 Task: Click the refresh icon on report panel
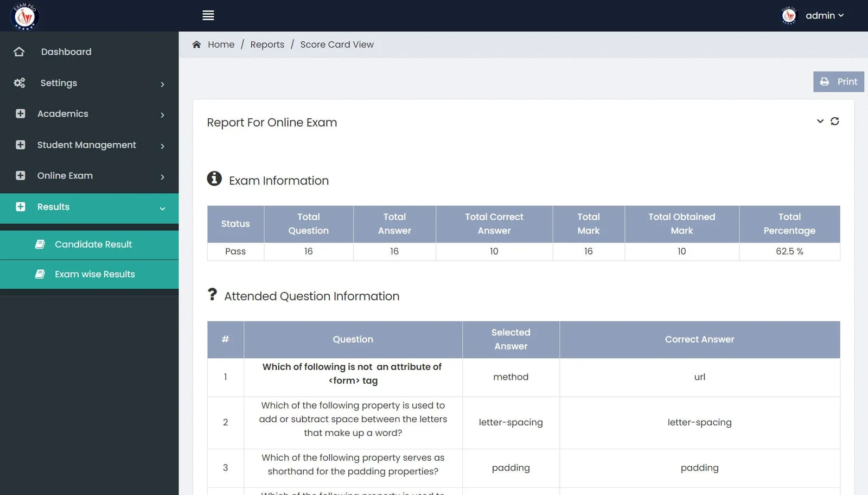tap(835, 121)
